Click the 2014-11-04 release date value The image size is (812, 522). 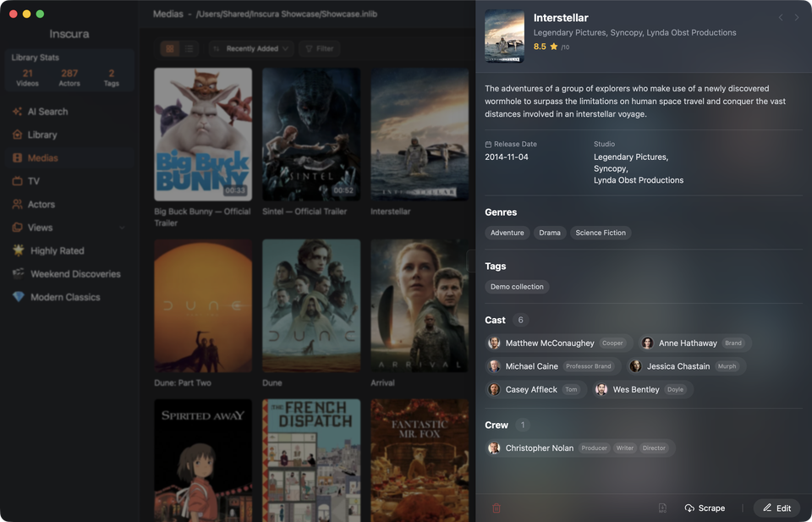pos(507,157)
